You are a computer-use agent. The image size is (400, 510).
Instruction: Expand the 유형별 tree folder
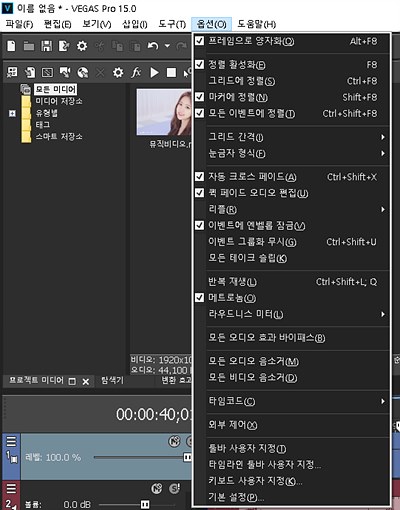[x=12, y=114]
